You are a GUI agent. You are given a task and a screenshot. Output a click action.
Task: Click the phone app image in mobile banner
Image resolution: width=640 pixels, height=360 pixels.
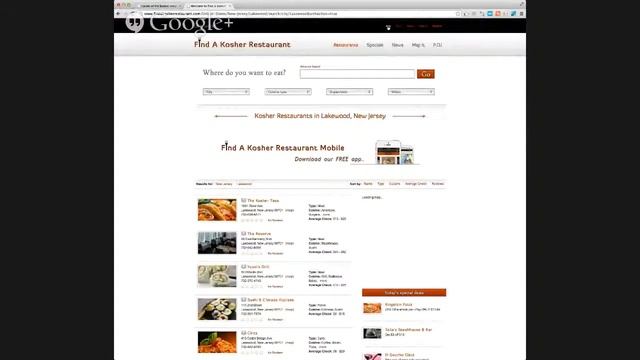point(395,152)
